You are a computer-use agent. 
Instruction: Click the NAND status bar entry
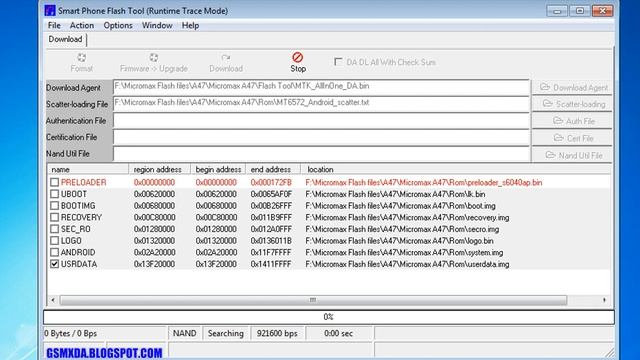coord(184,333)
